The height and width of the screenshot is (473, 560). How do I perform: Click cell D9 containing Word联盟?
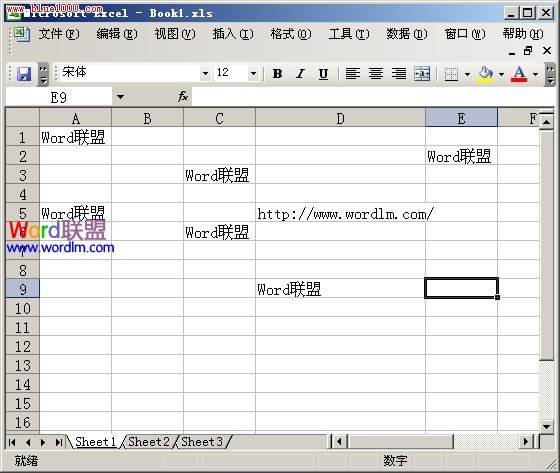[340, 289]
